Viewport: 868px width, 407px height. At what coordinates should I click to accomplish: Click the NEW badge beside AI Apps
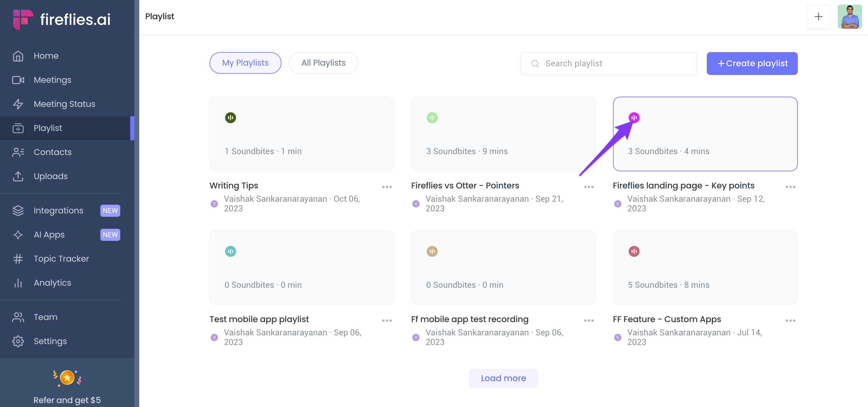(110, 235)
